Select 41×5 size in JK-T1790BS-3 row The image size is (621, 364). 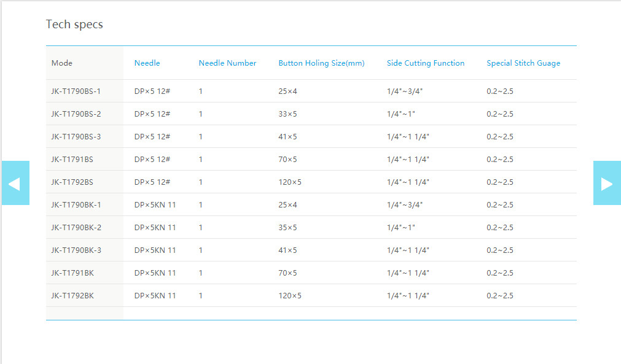click(x=287, y=137)
